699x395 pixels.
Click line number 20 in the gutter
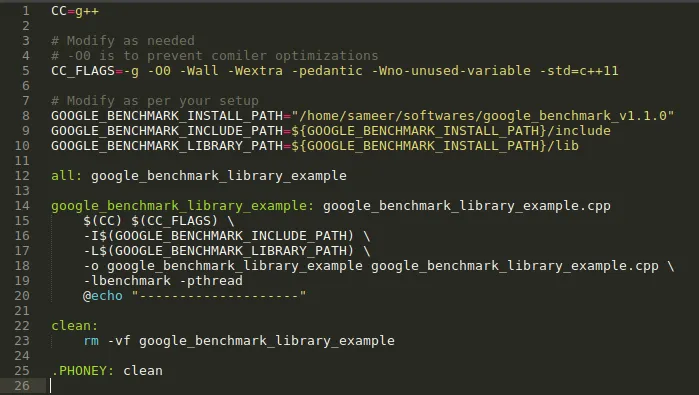tap(22, 296)
